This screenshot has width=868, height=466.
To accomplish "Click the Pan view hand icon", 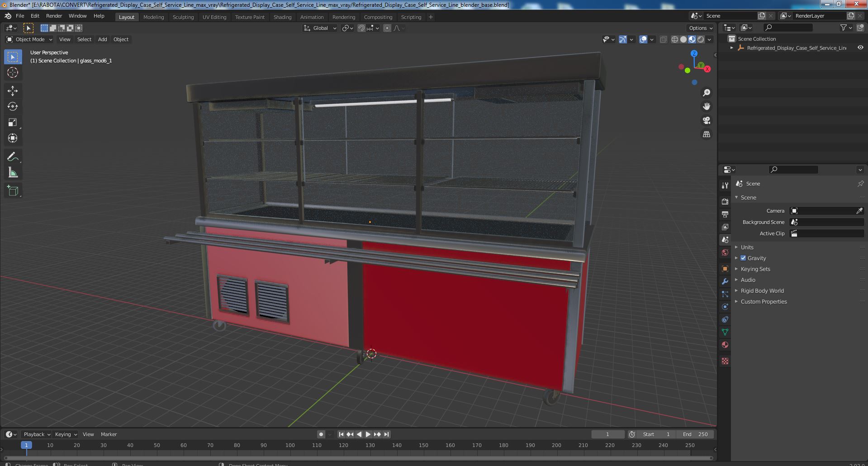I will click(x=706, y=106).
